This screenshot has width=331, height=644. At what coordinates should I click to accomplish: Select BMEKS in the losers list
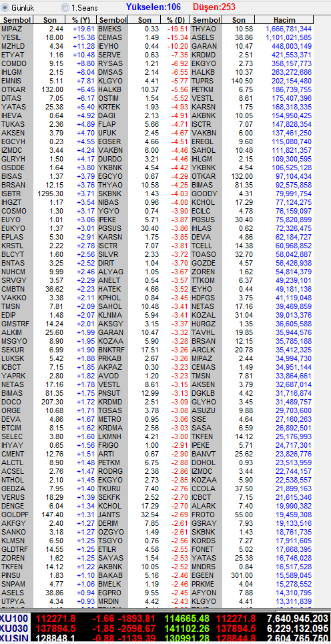(x=143, y=29)
